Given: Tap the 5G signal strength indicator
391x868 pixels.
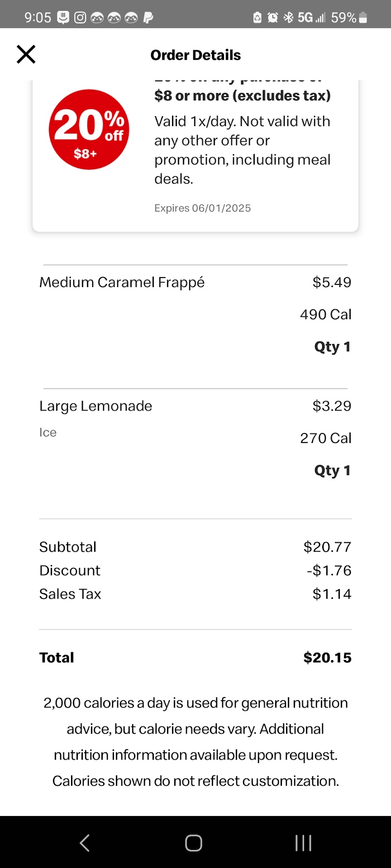Looking at the screenshot, I should pyautogui.click(x=311, y=18).
